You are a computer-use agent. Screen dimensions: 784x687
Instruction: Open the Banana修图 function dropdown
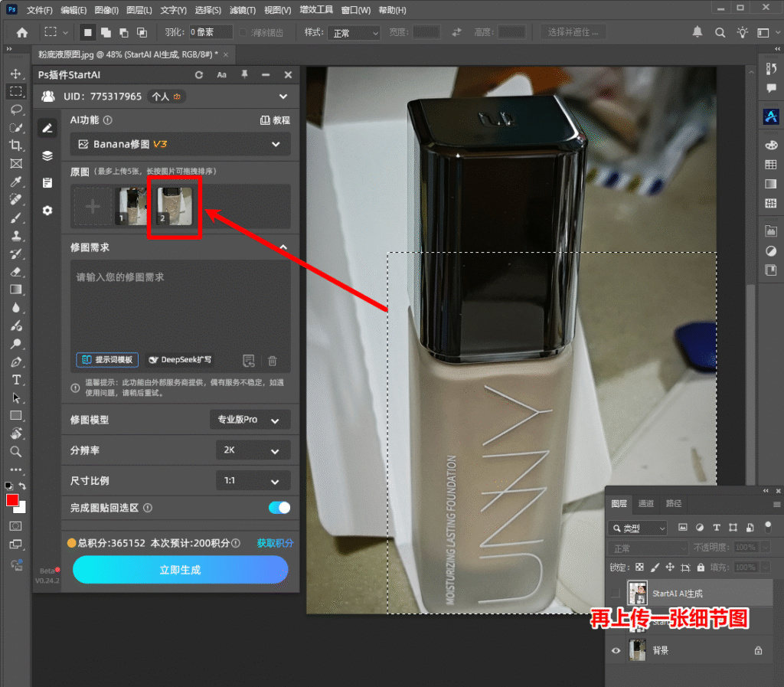[x=180, y=144]
